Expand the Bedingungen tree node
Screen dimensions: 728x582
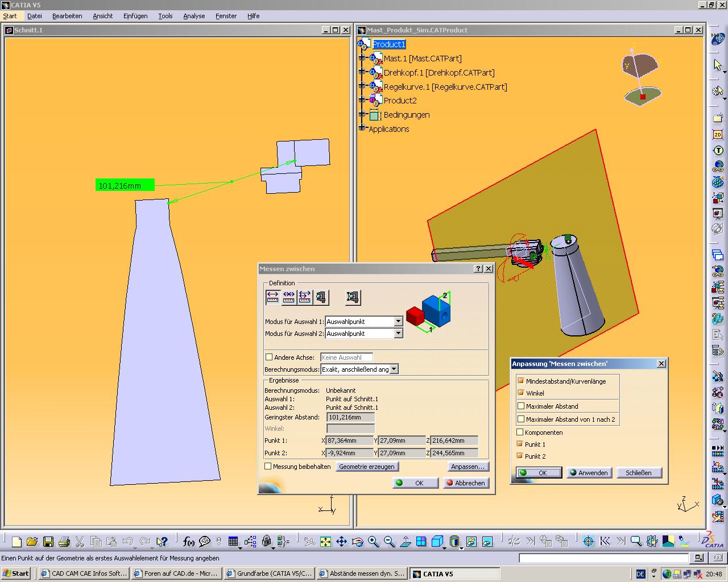(362, 114)
